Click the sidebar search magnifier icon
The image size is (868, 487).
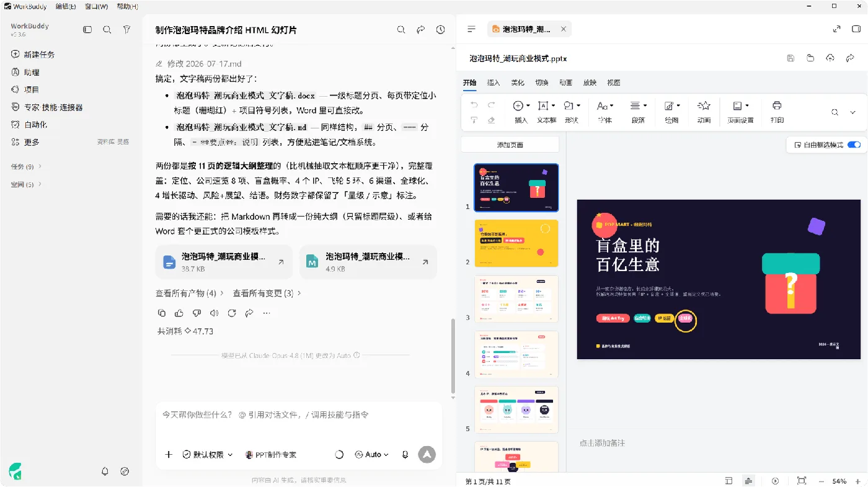pyautogui.click(x=107, y=30)
